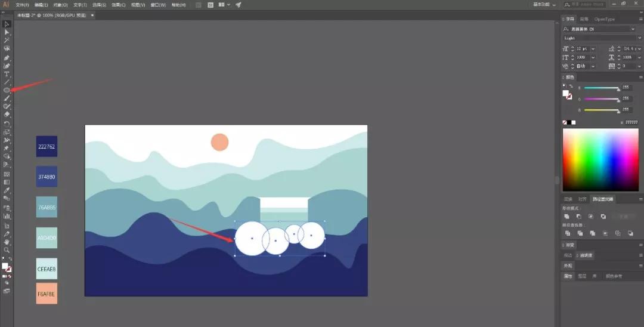This screenshot has height=327, width=644.
Task: Click the Merge pathfinder icon
Action: [593, 233]
